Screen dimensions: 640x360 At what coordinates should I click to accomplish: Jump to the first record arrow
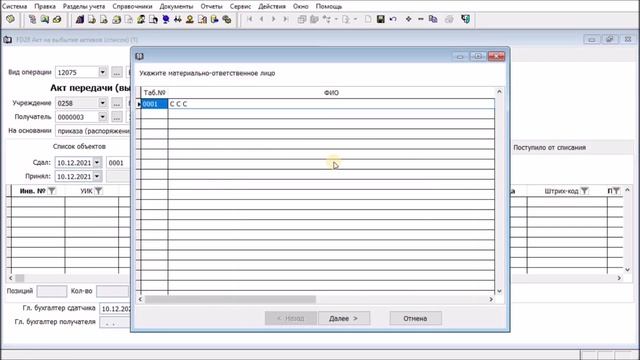(x=249, y=19)
